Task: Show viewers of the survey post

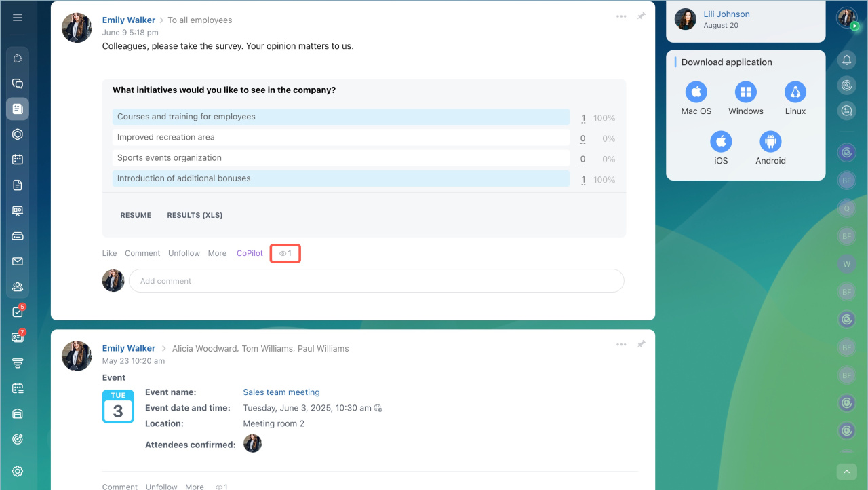Action: 285,254
